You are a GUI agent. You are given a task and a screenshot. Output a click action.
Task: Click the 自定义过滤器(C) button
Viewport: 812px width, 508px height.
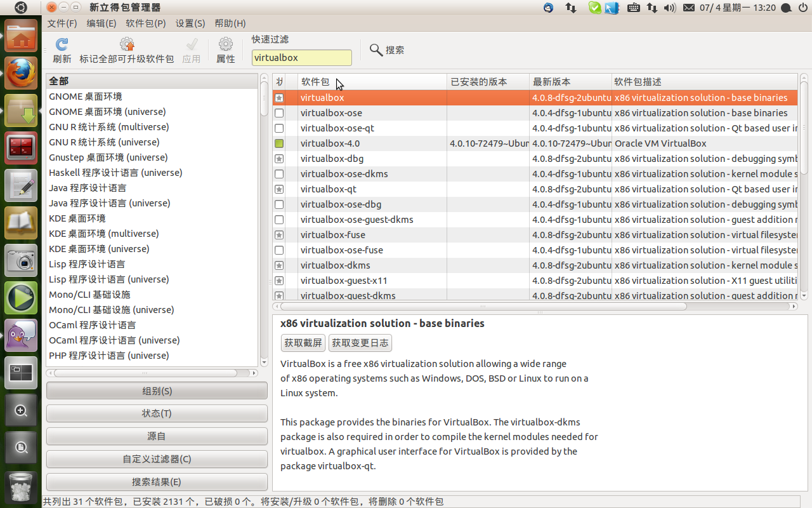(x=157, y=459)
